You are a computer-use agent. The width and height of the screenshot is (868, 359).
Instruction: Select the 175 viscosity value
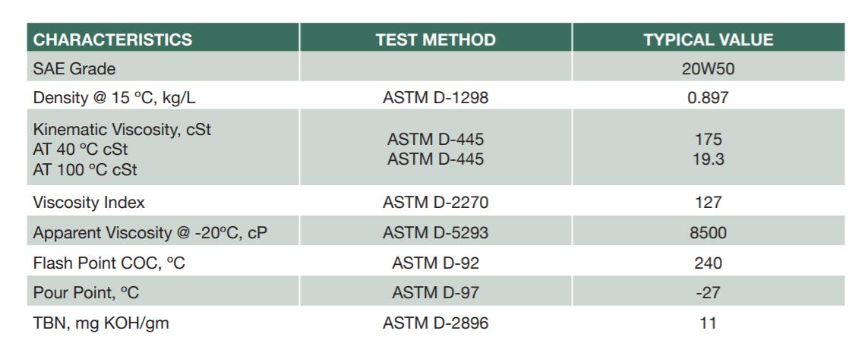pos(708,140)
